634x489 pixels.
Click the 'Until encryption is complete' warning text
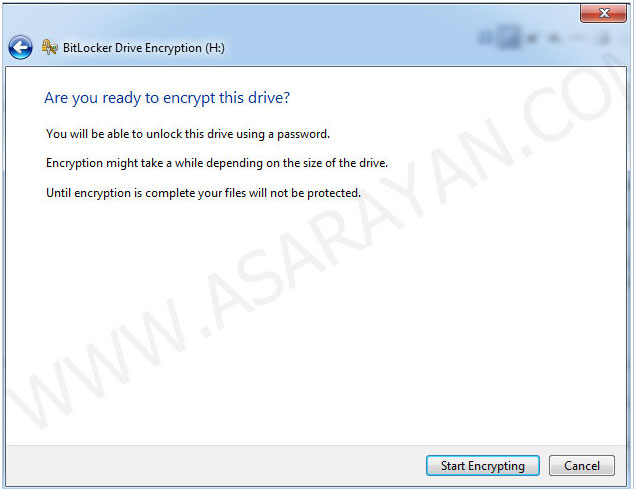tap(203, 193)
